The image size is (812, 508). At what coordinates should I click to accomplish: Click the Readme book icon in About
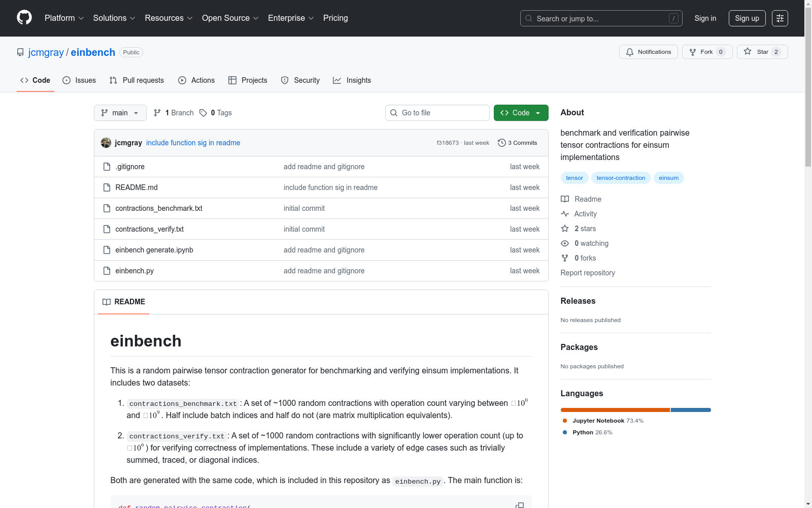tap(565, 199)
